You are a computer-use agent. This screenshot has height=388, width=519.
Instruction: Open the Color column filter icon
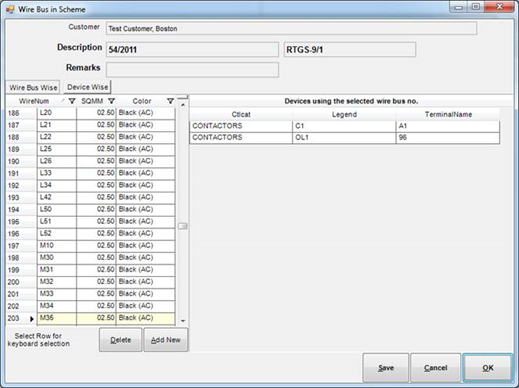170,101
